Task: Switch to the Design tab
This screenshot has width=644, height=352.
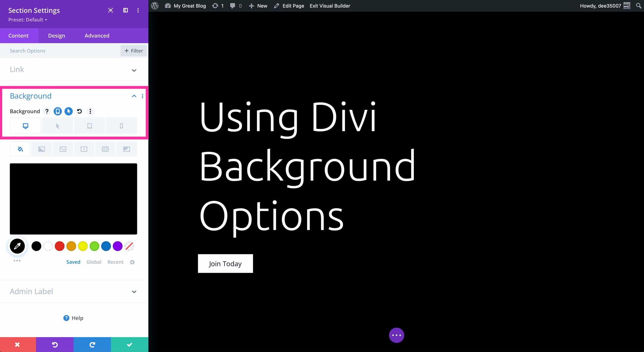Action: click(56, 35)
